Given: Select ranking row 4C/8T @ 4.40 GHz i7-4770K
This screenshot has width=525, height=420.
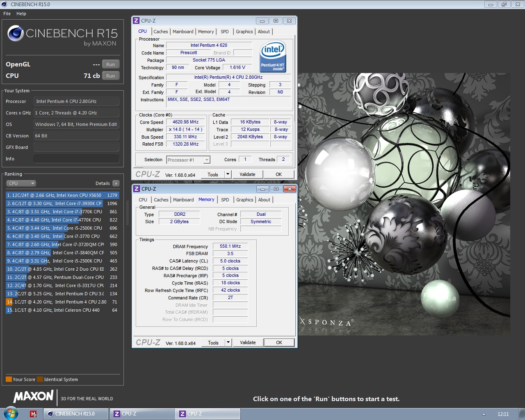Looking at the screenshot, I should pos(62,220).
